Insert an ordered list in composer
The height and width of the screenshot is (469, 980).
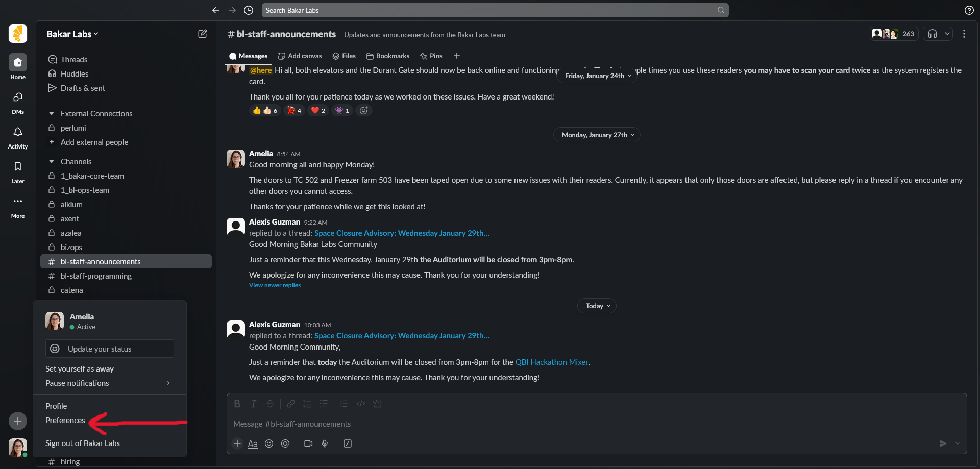point(307,404)
